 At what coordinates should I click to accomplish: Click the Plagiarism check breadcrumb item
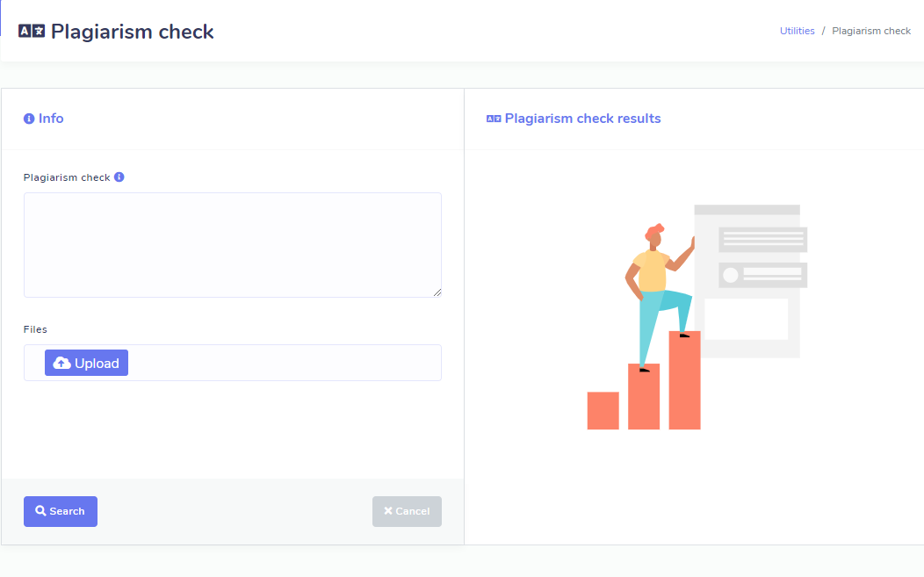[871, 31]
